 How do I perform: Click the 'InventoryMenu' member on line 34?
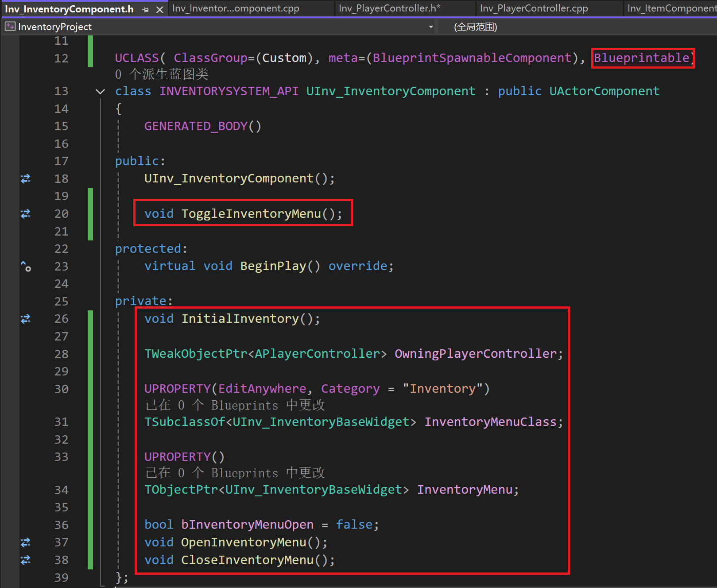[x=465, y=490]
